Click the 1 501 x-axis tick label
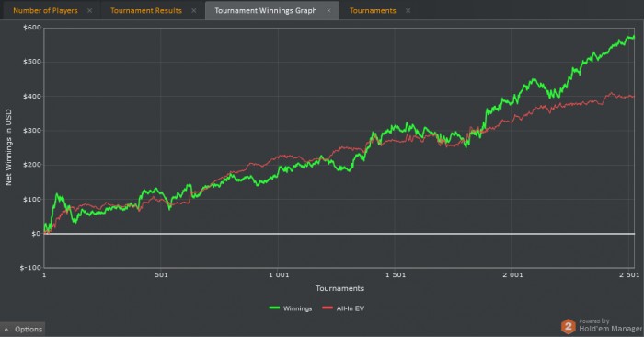This screenshot has width=644, height=337. [x=396, y=275]
